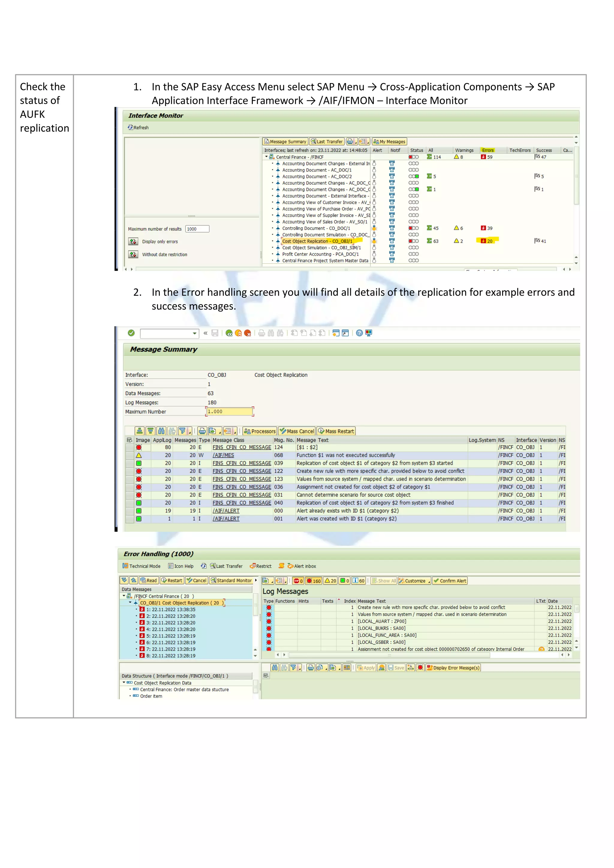
Task: Click the Read button in Error Handling
Action: click(x=149, y=580)
